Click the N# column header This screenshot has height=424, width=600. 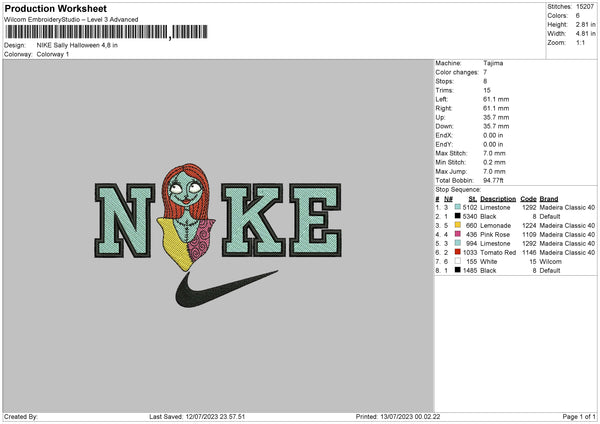(448, 199)
